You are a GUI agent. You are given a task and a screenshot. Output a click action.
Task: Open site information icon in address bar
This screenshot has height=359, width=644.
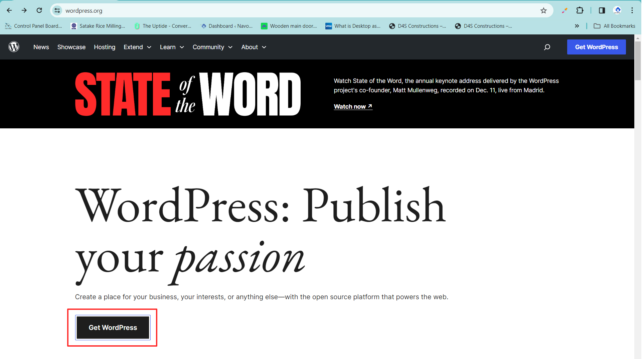coord(57,10)
